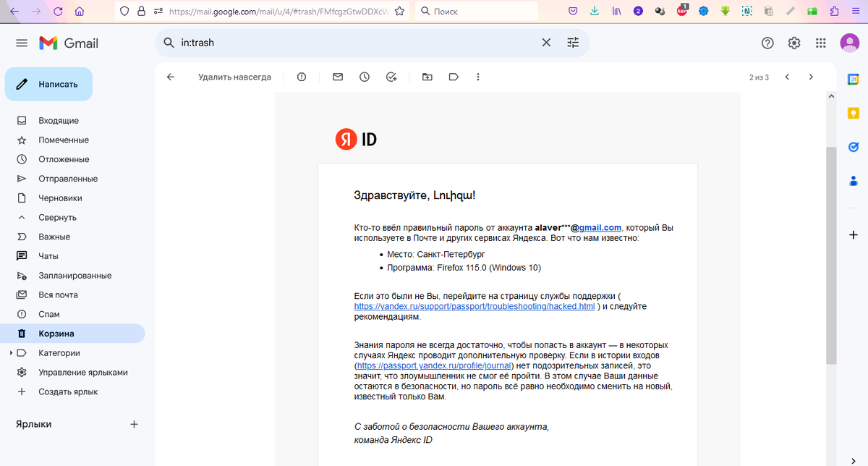Open the Pocket save icon
The width and height of the screenshot is (868, 466).
pyautogui.click(x=573, y=12)
